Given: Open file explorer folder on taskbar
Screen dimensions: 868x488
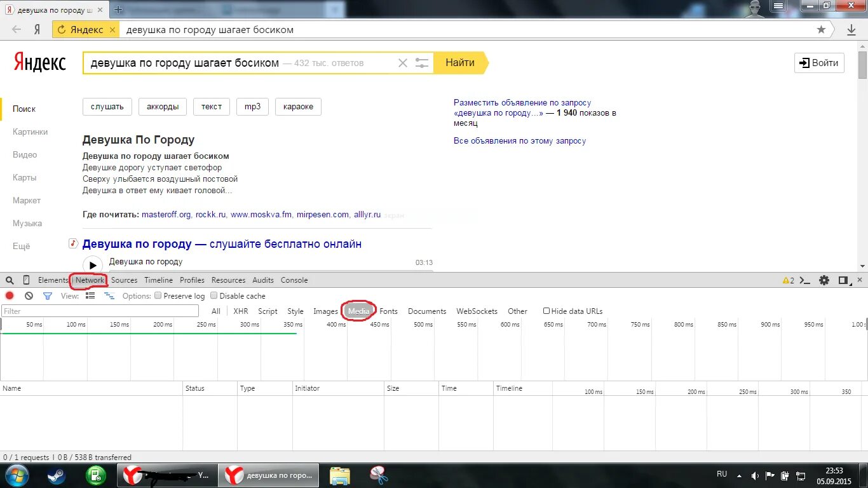Looking at the screenshot, I should [x=340, y=475].
